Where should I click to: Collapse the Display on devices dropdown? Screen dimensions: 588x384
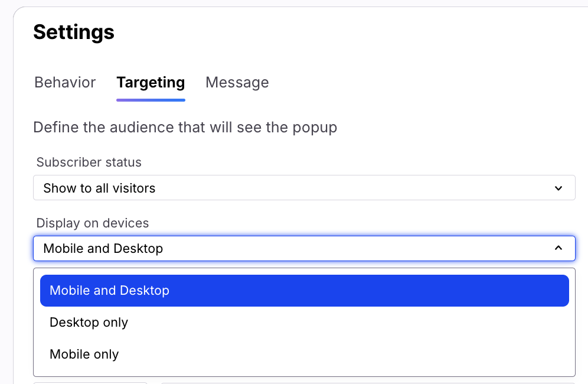click(304, 249)
